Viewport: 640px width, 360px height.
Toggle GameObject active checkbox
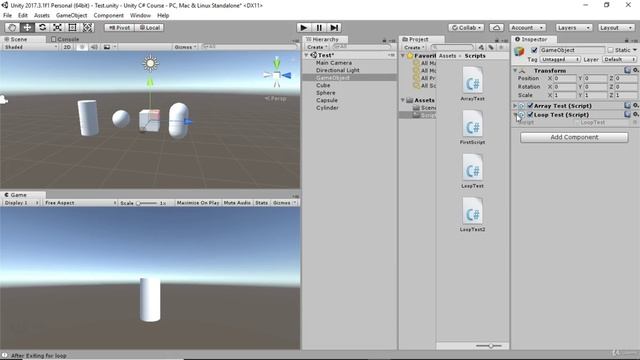coord(534,50)
